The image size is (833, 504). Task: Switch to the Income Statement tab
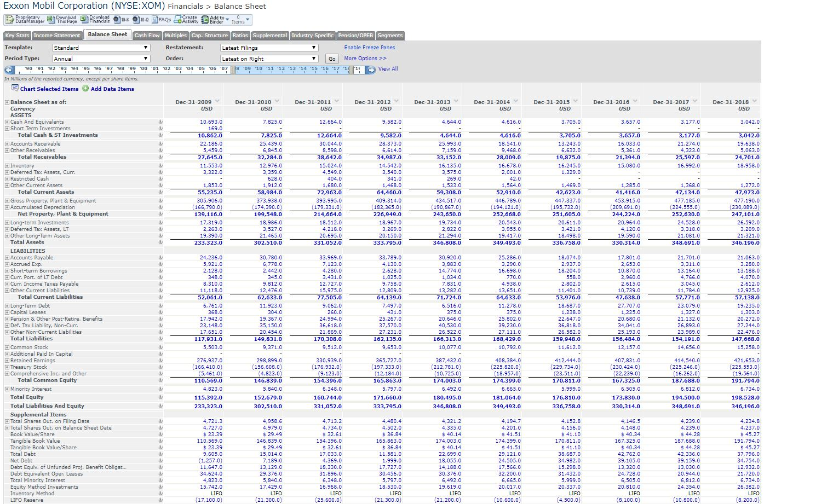(x=57, y=35)
